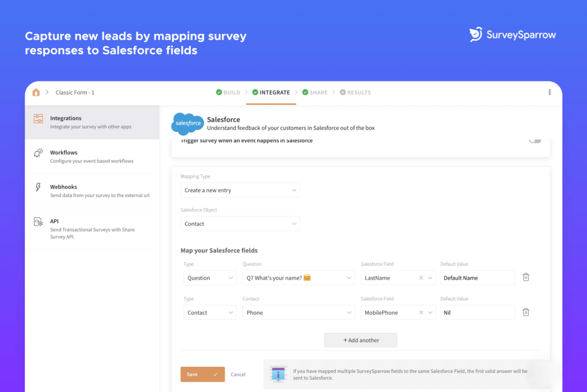Clear the MobilePhone Salesforce field selection
This screenshot has height=392, width=587.
pyautogui.click(x=421, y=313)
